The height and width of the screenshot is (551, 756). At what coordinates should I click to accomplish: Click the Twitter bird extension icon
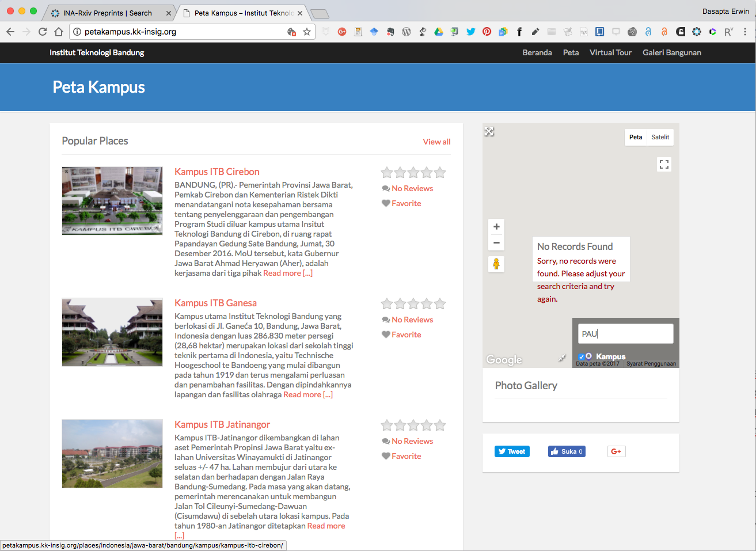tap(471, 32)
